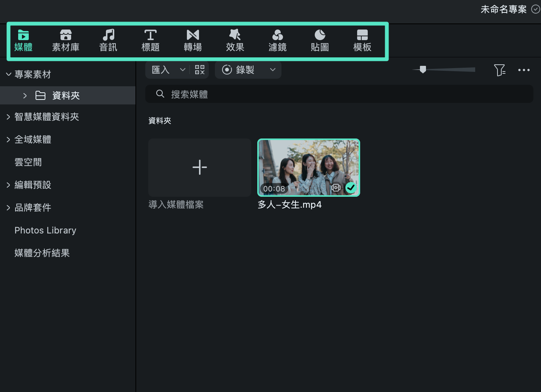Adjust the thumbnail size slider
Viewport: 541px width, 392px height.
pos(423,69)
